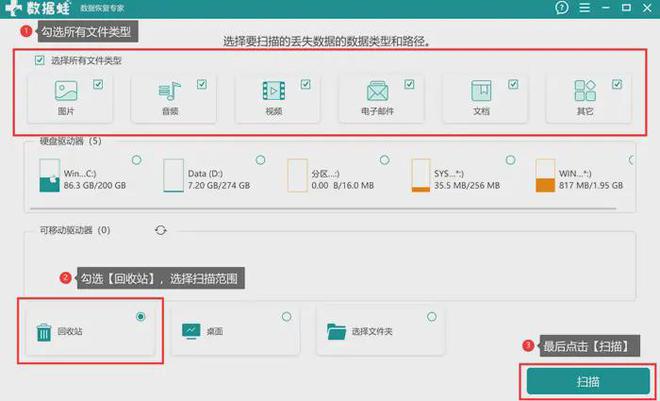Screen dimensions: 660x401
Task: Click the 扫描 scan button
Action: (588, 381)
